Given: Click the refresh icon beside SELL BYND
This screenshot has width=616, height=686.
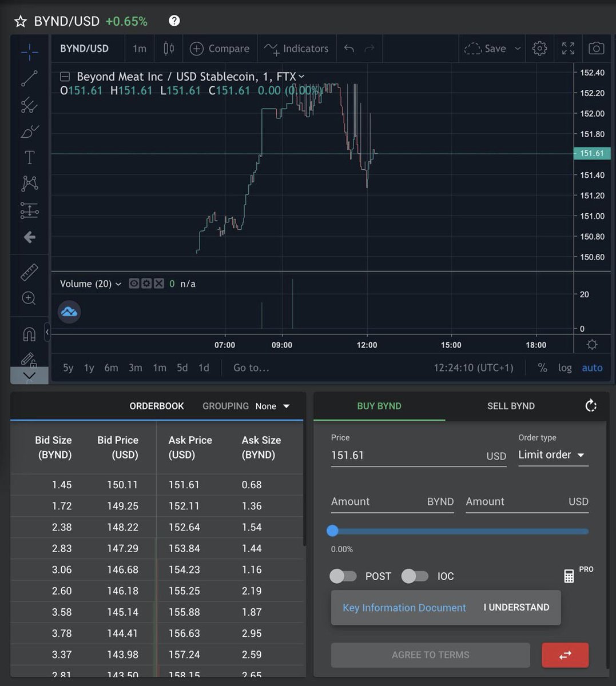Looking at the screenshot, I should pyautogui.click(x=591, y=406).
